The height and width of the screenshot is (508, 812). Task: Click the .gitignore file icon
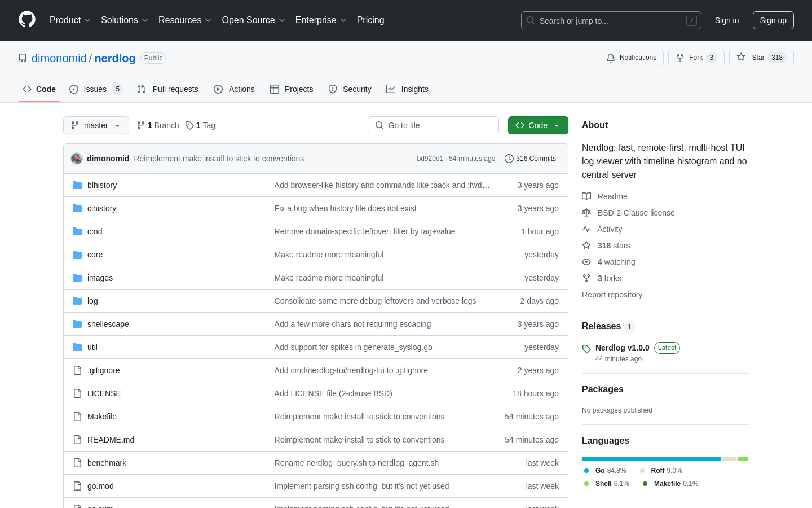(x=77, y=370)
